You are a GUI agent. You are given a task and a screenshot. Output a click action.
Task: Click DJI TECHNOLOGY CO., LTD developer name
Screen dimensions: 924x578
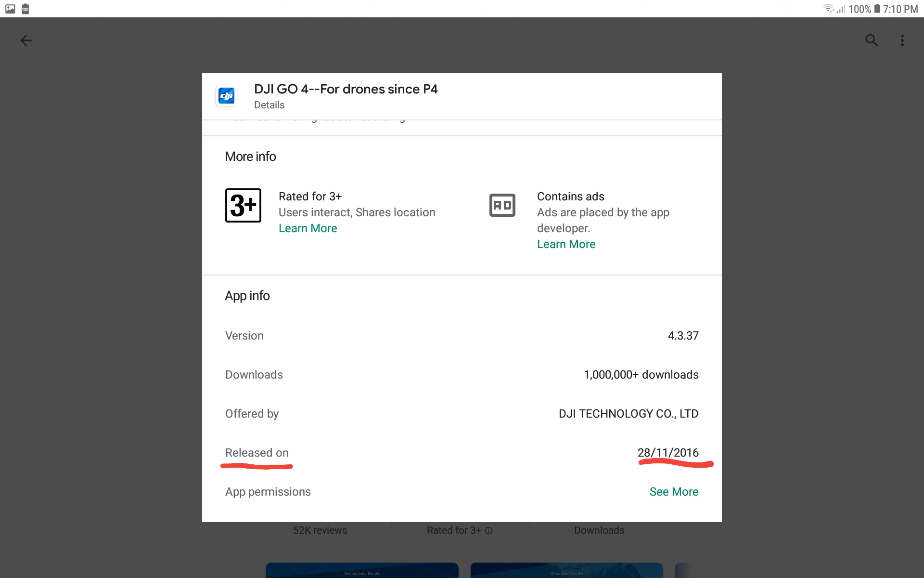click(x=629, y=414)
